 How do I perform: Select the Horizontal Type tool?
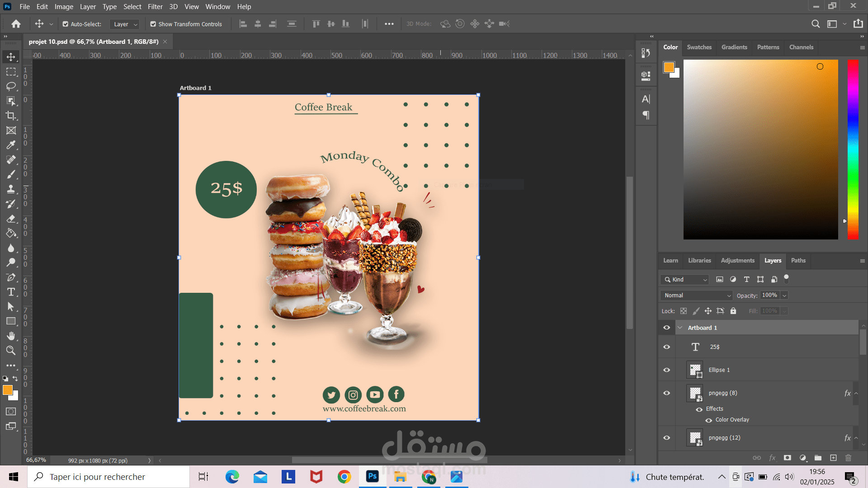[11, 292]
